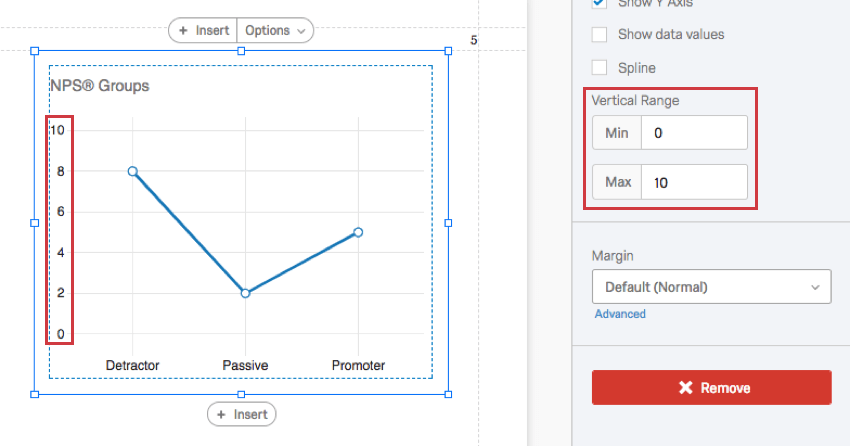The height and width of the screenshot is (446, 850).
Task: Click the Promoter data point on chart
Action: point(358,232)
